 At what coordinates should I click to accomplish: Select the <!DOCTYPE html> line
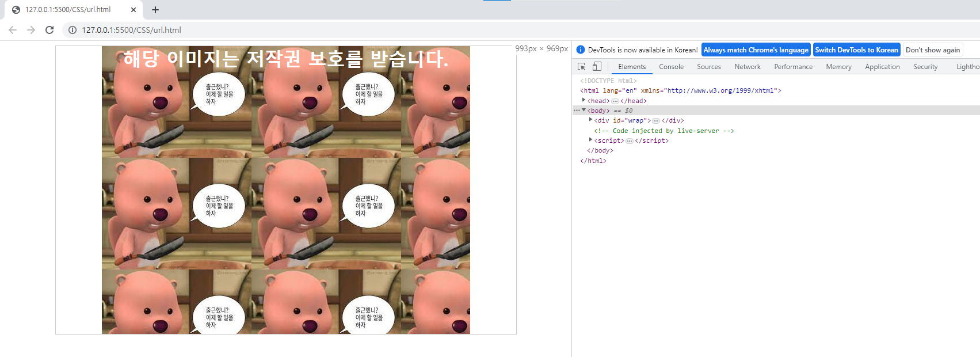[608, 81]
